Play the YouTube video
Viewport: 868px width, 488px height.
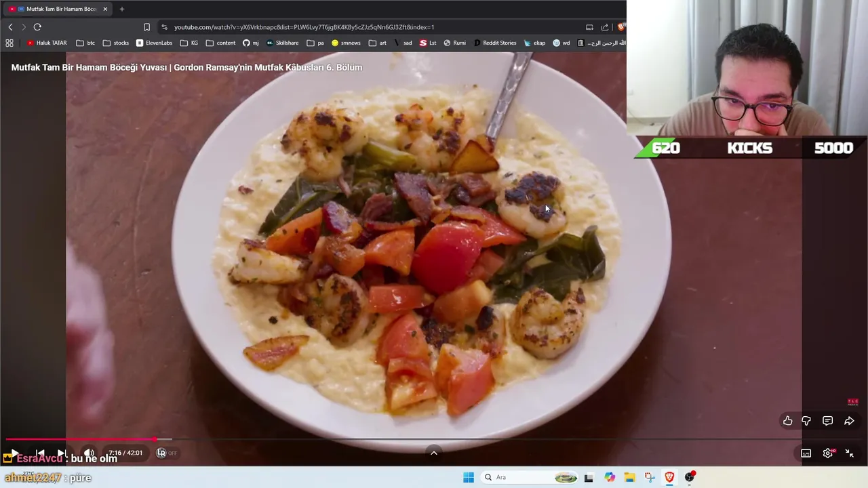click(14, 453)
